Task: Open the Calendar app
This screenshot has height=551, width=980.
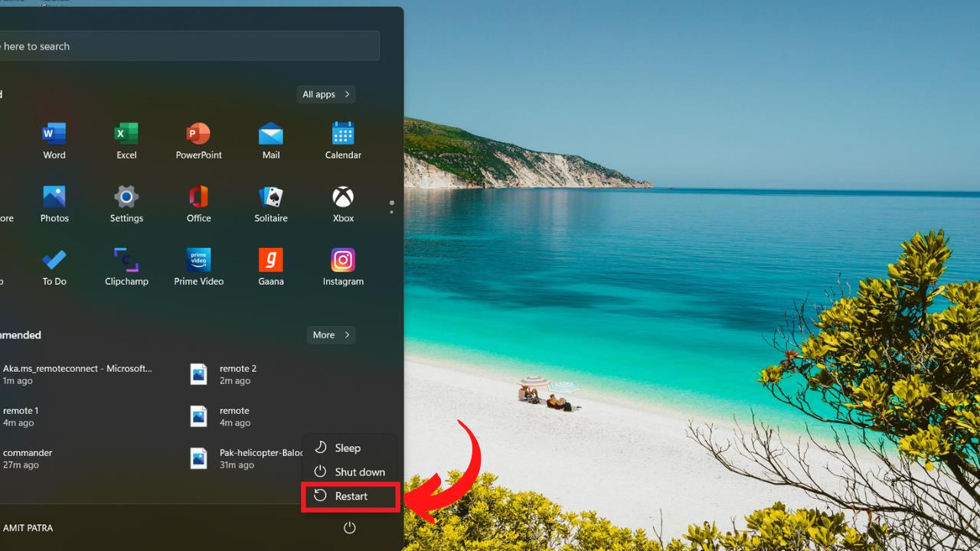Action: point(343,141)
